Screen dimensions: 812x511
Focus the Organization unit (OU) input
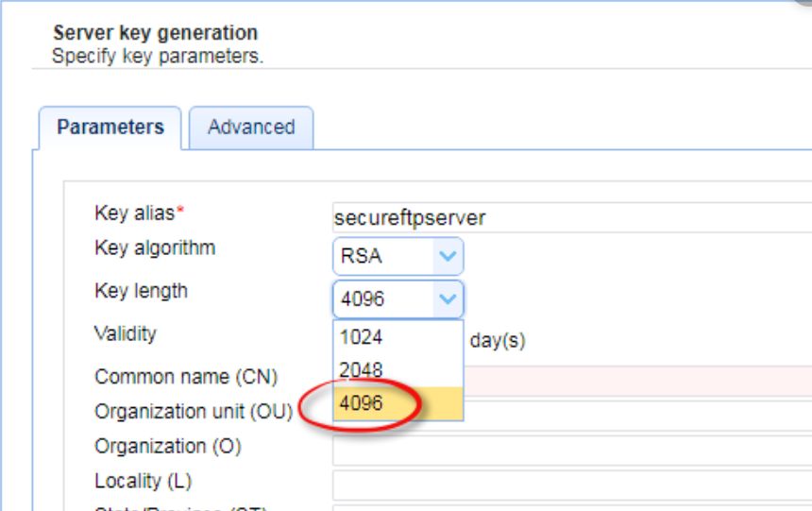pyautogui.click(x=637, y=415)
